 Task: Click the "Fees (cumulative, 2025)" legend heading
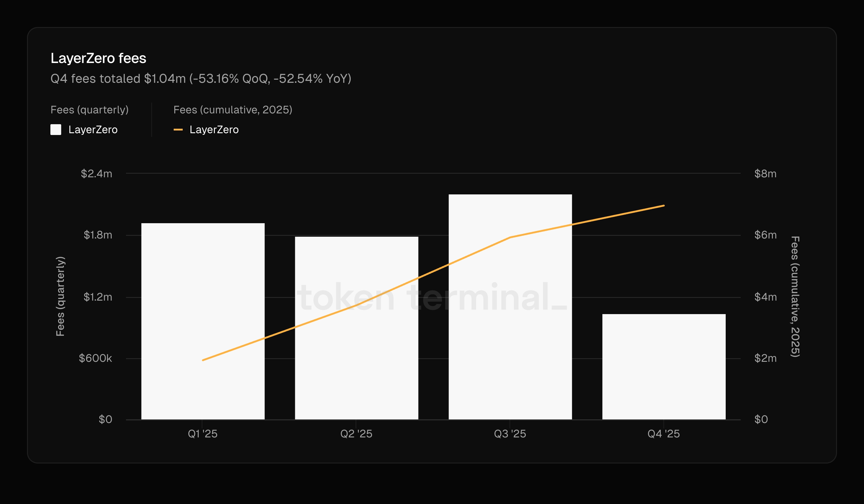[233, 110]
